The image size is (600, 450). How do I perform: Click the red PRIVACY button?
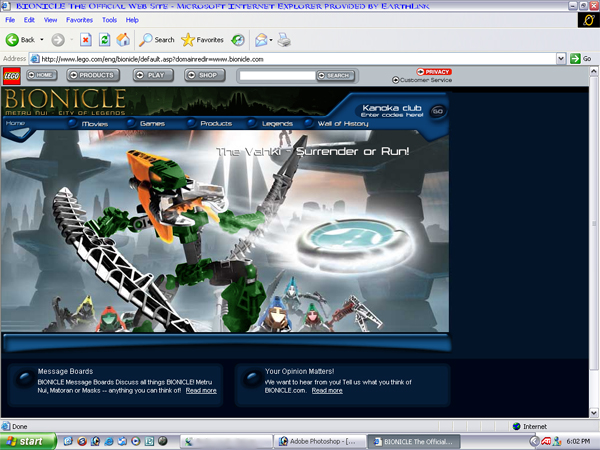point(434,72)
